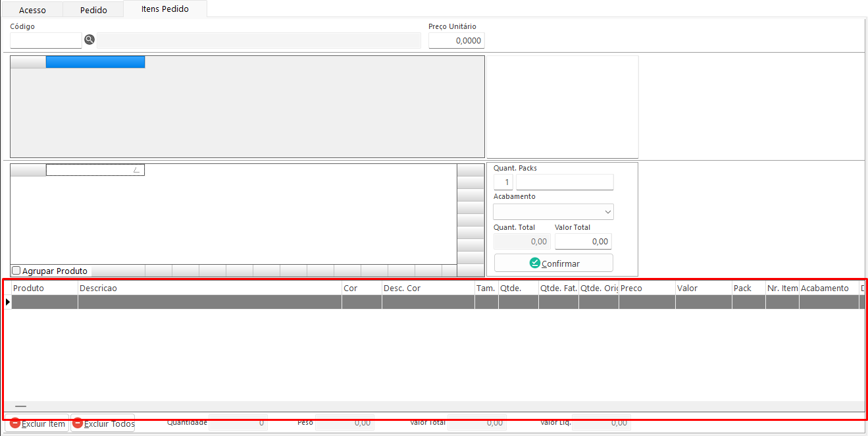Switch to the Acesso tab

(32, 10)
